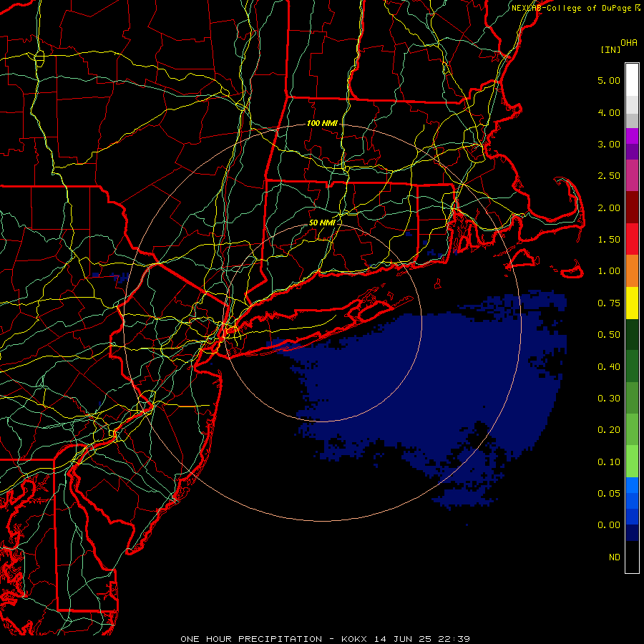Image resolution: width=644 pixels, height=644 pixels.
Task: Pick the bright red swatch in the color scale
Action: [x=632, y=240]
